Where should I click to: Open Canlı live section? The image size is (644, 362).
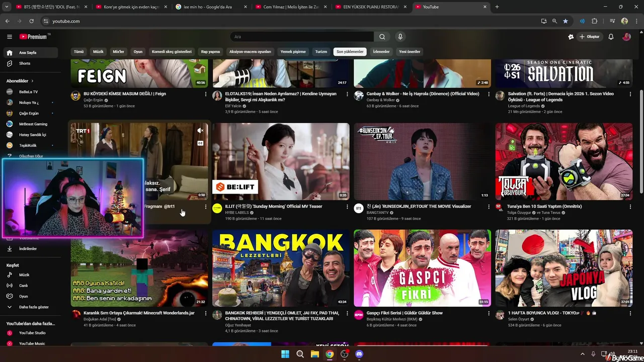(x=32, y=286)
